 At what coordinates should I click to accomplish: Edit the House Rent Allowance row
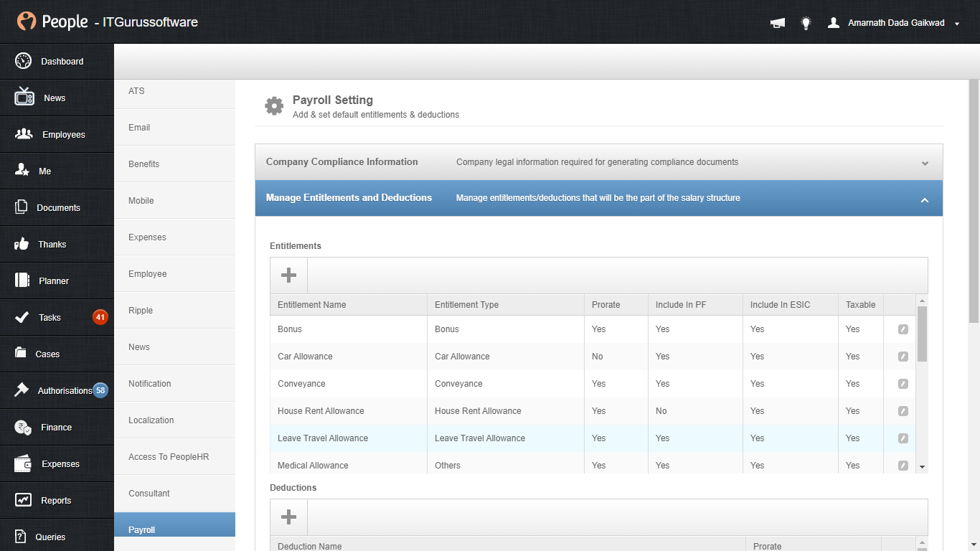click(x=903, y=411)
